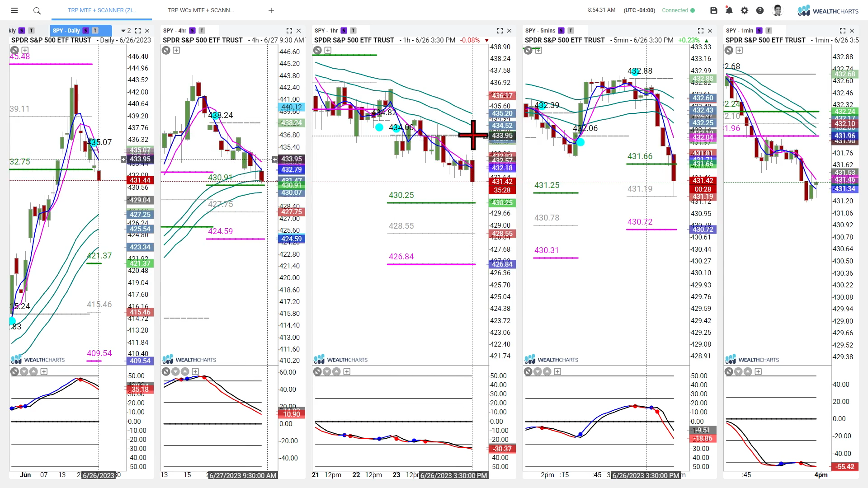The width and height of the screenshot is (868, 488).
Task: Click the -0.08% change on 1hr header
Action: tap(470, 40)
